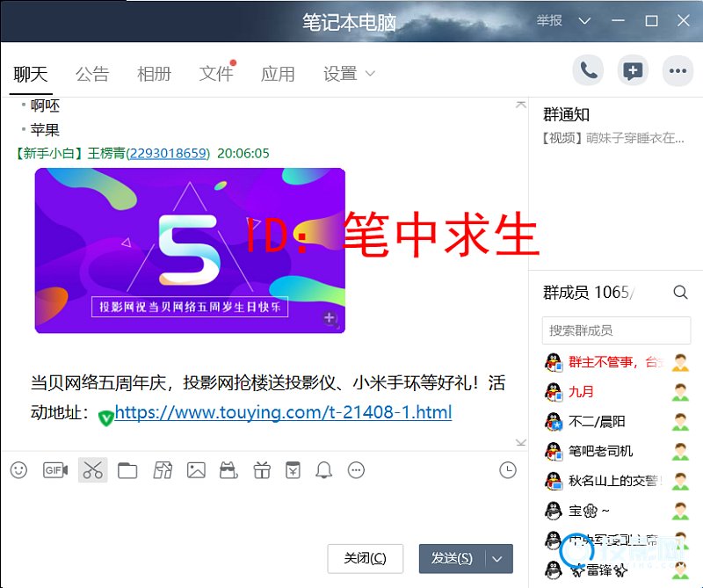
Task: Open the 应用 tab
Action: [x=278, y=74]
